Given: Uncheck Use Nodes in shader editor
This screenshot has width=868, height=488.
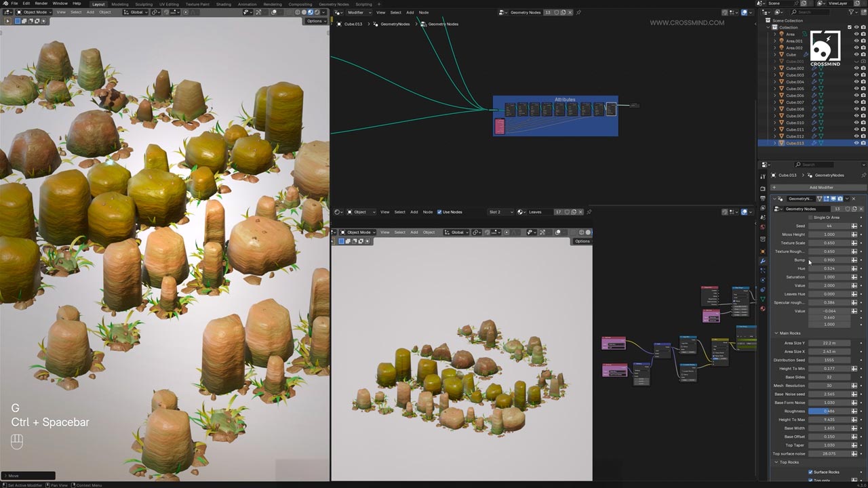Looking at the screenshot, I should (439, 212).
